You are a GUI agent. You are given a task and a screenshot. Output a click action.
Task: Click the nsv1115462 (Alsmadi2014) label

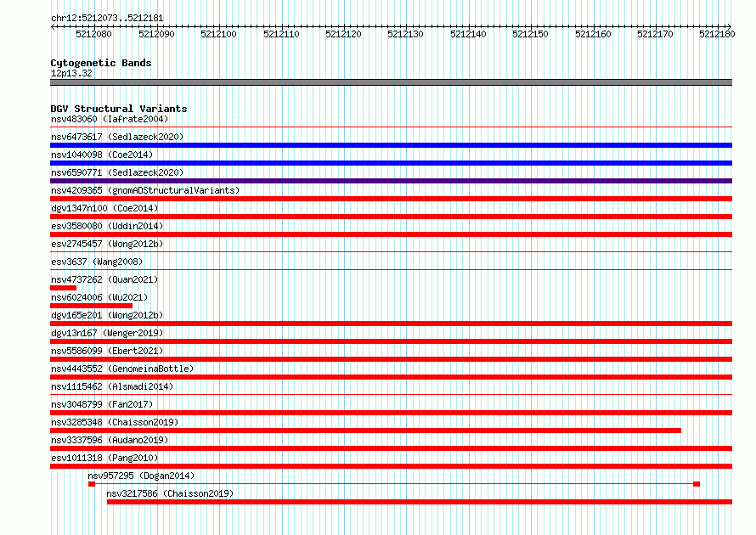tap(112, 386)
